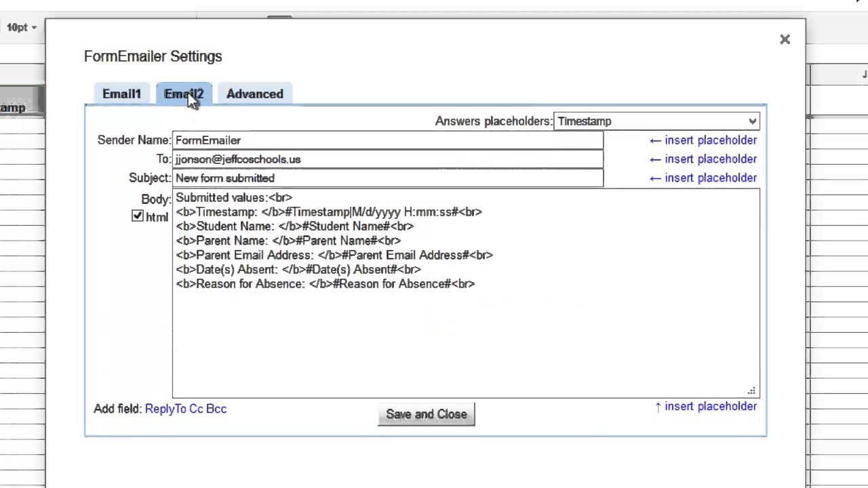Viewport: 868px width, 488px height.
Task: Click the Save and Close button
Action: click(427, 414)
